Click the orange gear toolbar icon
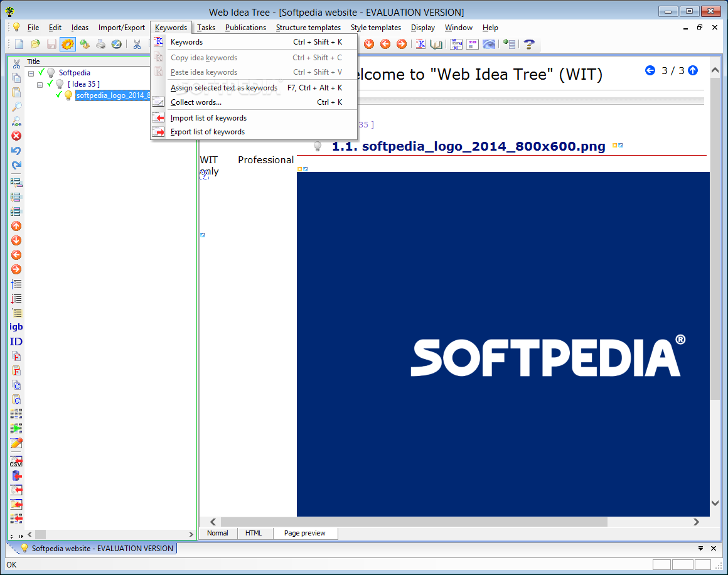Screen dimensions: 728x575 tap(68, 44)
